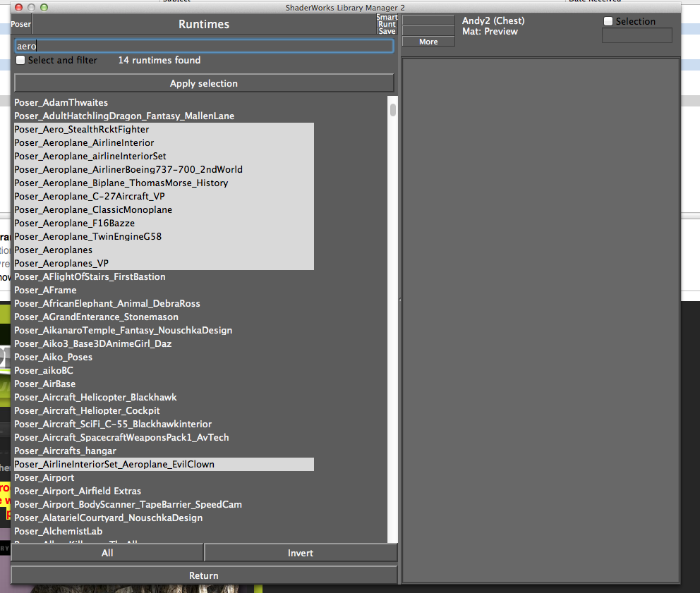
Task: Select Poser_AlatarielCourtyard_NouschkaDesign
Action: tap(164, 518)
